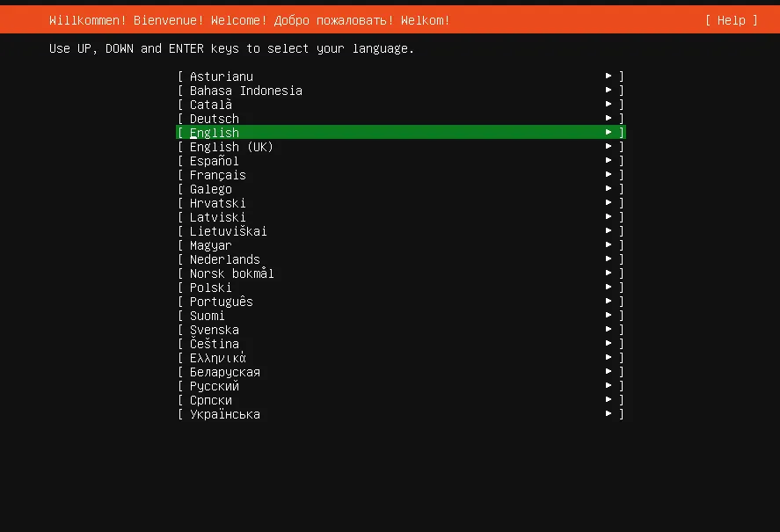Expand the Galego language option arrow
This screenshot has width=780, height=532.
(609, 189)
